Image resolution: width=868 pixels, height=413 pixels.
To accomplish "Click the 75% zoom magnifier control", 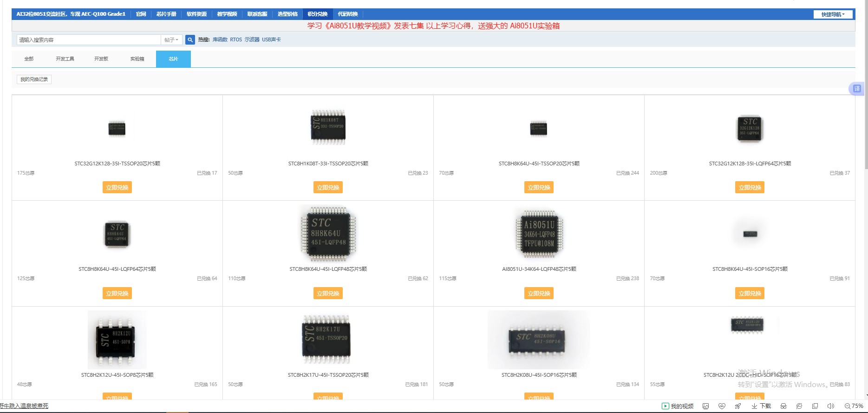I will [x=854, y=406].
